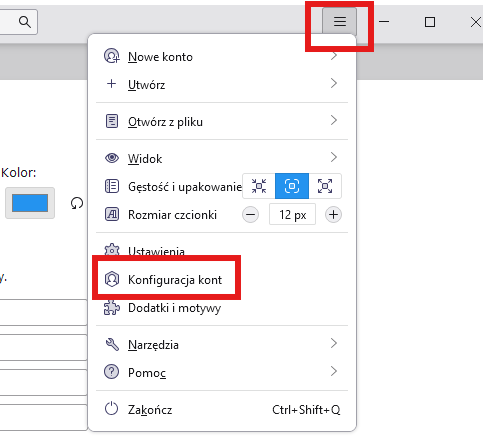The height and width of the screenshot is (447, 483).
Task: Click the Ctrl+Shift+Q shortcut text
Action: (306, 410)
